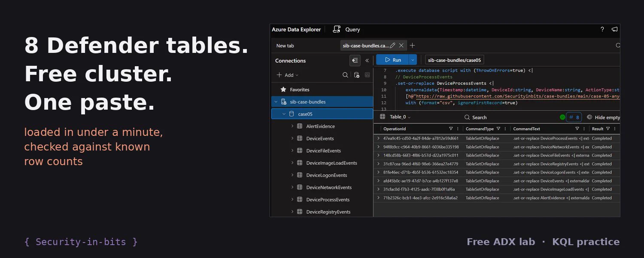Expand the AlertEvidence table
644x258 pixels.
[x=292, y=126]
